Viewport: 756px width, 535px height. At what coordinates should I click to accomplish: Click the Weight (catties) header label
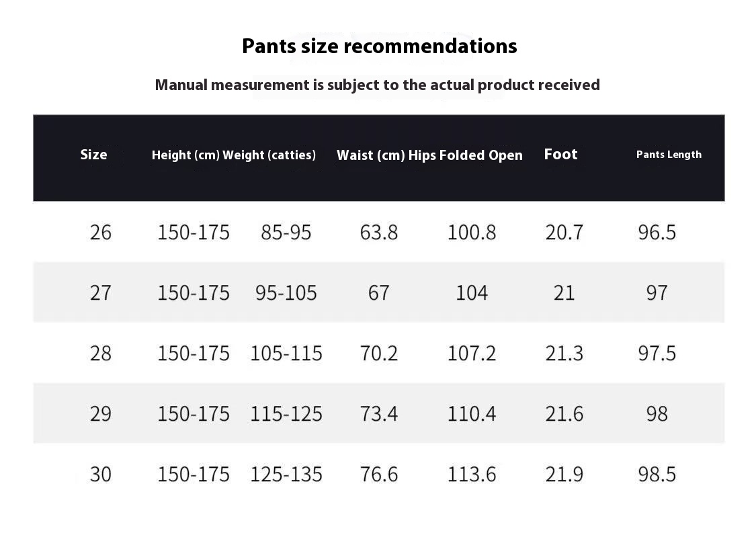tap(269, 155)
